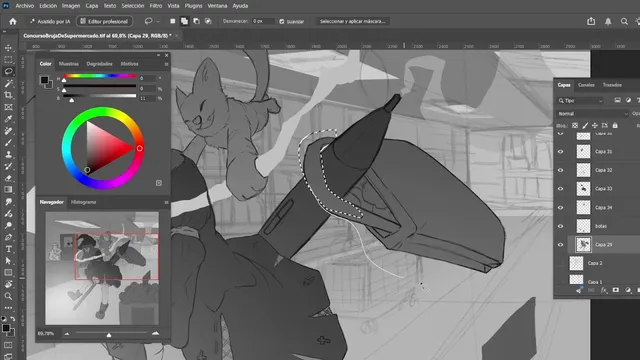Select the Path Selection tool

[x=8, y=261]
